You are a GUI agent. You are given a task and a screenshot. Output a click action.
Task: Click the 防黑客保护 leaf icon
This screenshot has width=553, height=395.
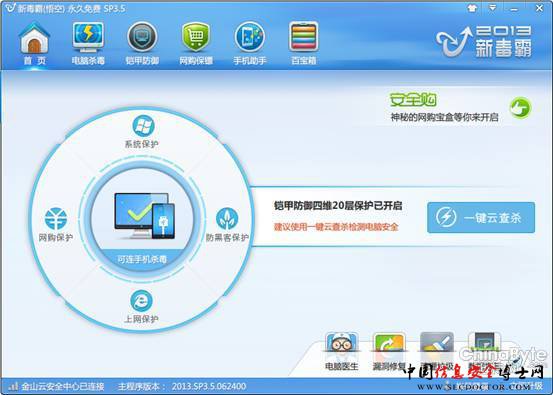point(227,218)
